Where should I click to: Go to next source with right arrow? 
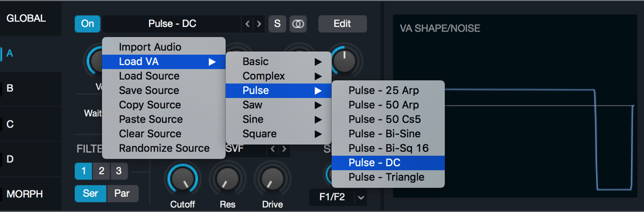[259, 24]
